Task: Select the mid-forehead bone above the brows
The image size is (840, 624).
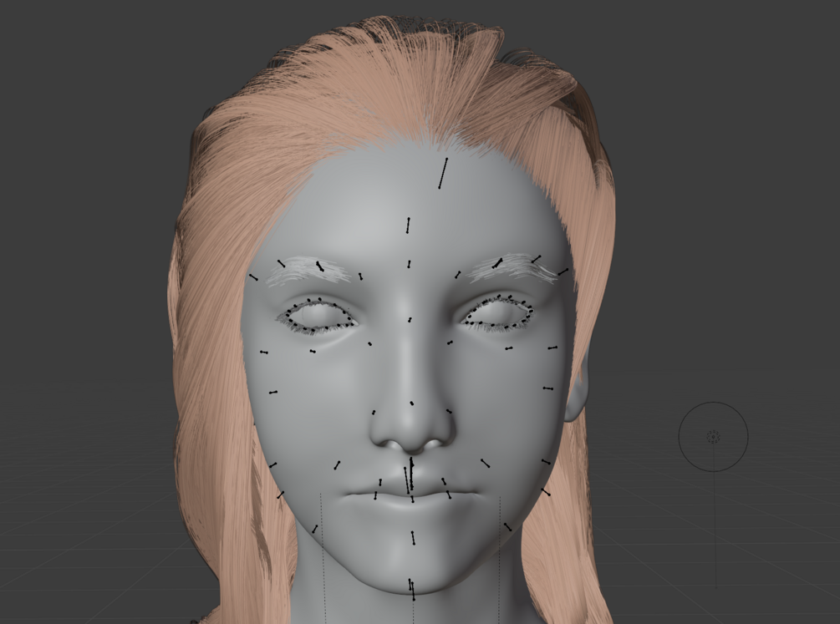Action: [408, 226]
